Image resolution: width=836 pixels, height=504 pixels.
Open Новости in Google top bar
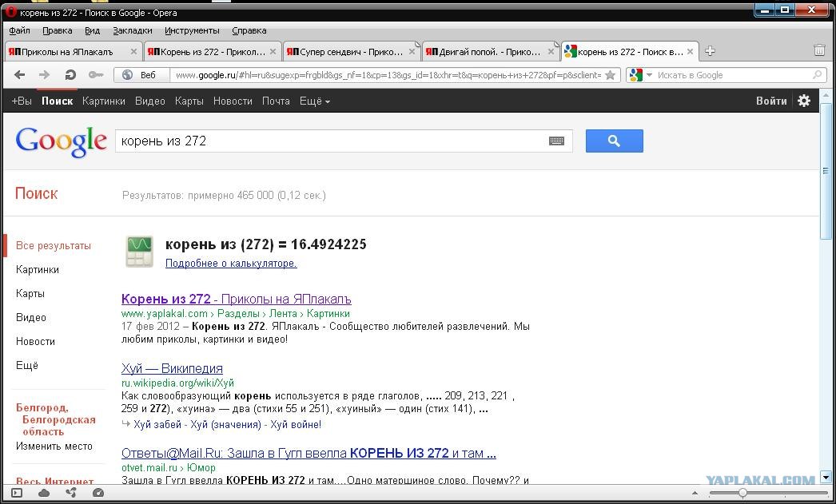(x=233, y=101)
